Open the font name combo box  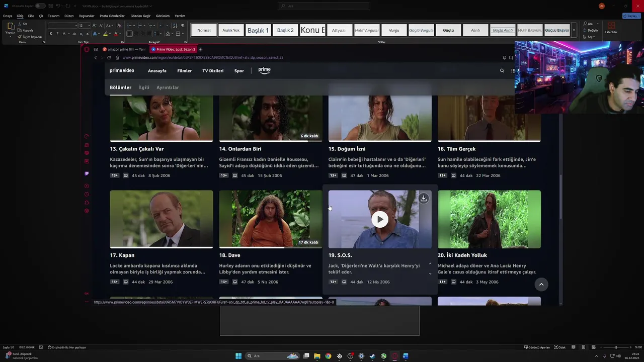[62, 26]
